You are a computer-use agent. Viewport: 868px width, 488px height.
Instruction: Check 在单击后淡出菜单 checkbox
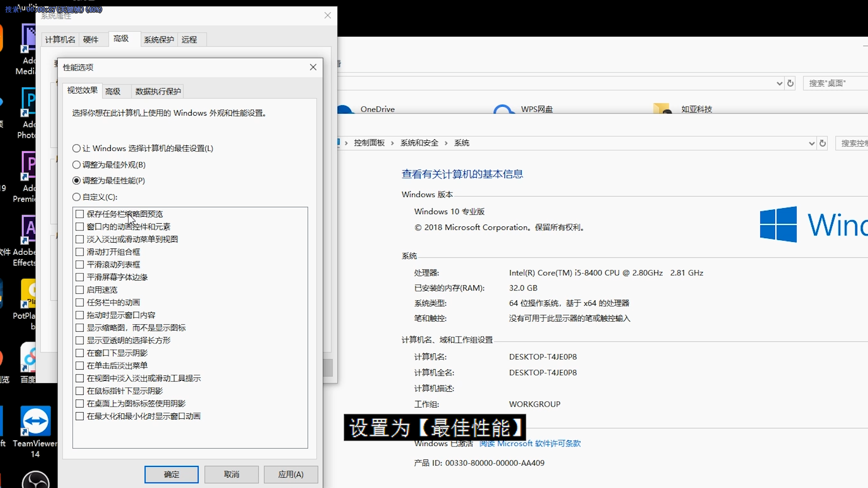point(80,366)
